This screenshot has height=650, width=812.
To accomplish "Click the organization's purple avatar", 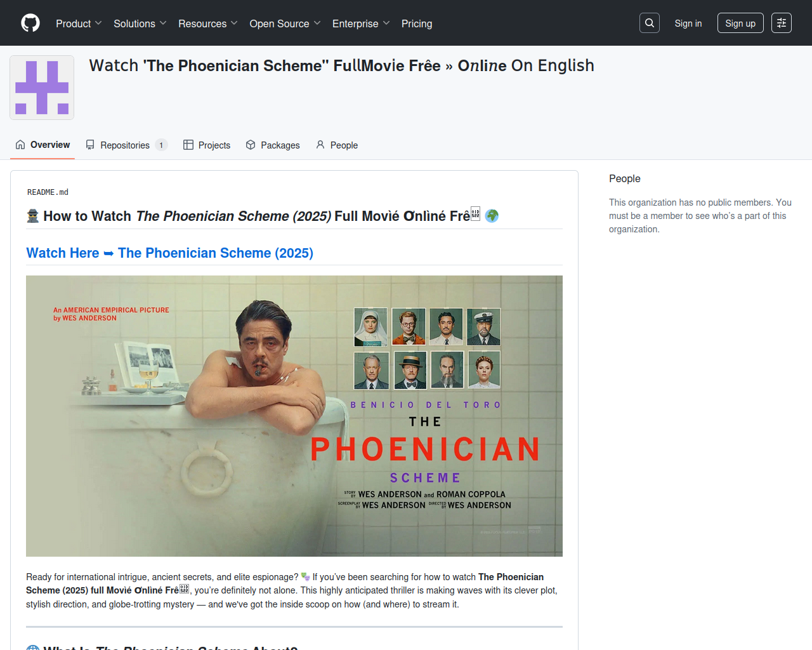I will coord(42,88).
